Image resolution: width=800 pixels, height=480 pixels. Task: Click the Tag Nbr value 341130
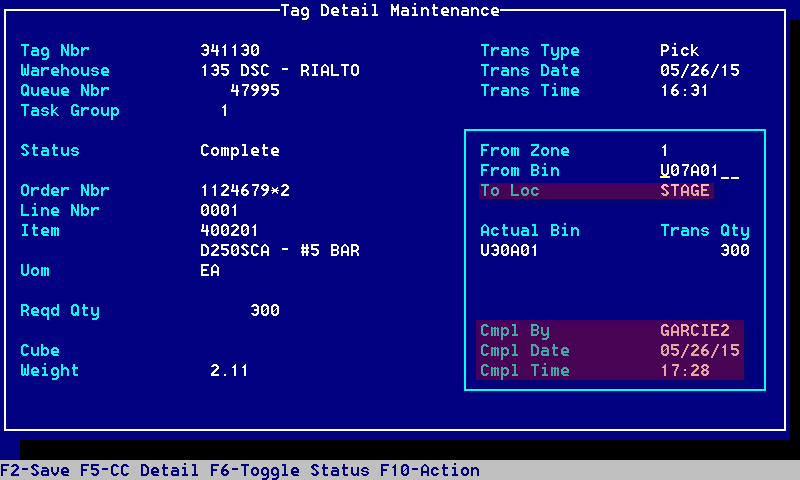coord(230,51)
